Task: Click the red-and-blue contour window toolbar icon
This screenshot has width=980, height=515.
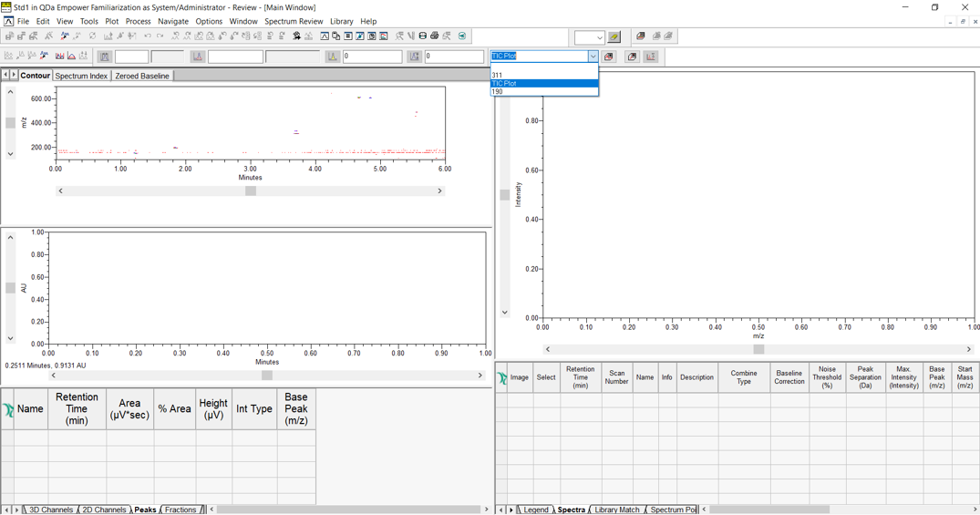Action: [x=383, y=36]
